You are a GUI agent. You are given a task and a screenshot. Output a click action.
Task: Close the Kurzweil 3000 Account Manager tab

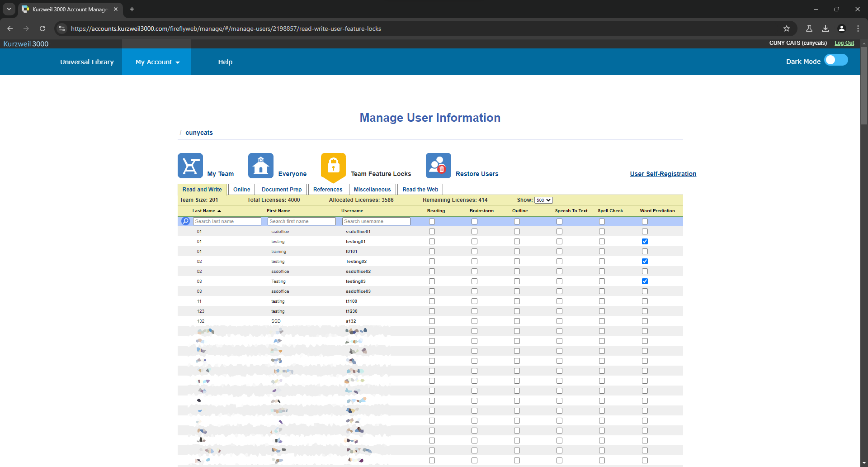(x=116, y=9)
